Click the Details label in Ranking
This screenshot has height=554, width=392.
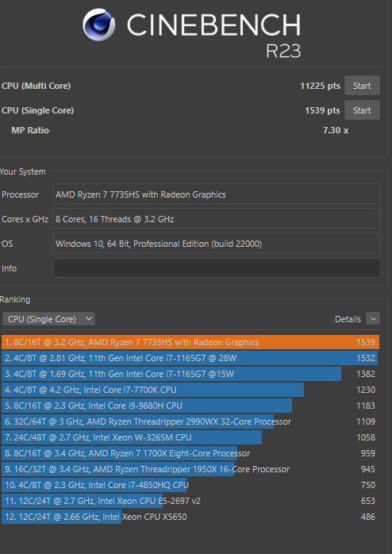click(348, 319)
